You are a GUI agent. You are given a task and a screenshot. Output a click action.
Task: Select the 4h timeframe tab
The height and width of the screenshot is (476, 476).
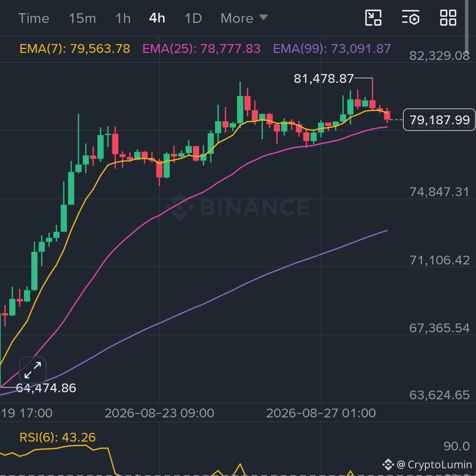[x=157, y=19]
